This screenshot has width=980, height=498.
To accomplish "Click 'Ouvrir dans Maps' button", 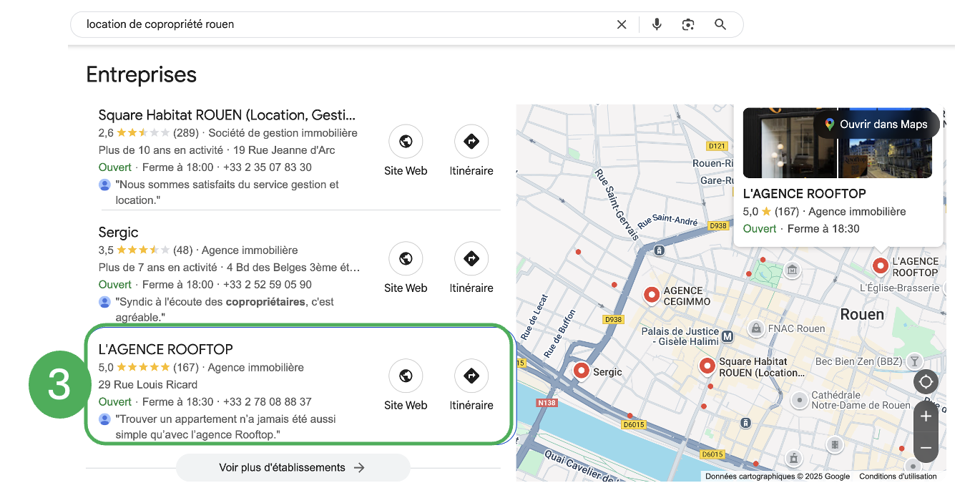I will tap(876, 125).
